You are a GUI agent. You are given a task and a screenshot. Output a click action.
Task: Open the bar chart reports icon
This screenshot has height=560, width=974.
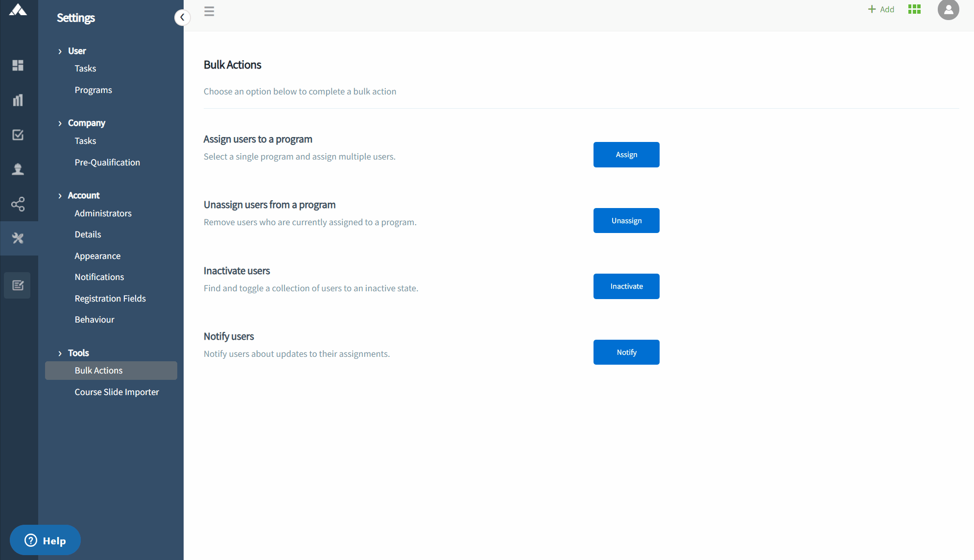tap(18, 100)
